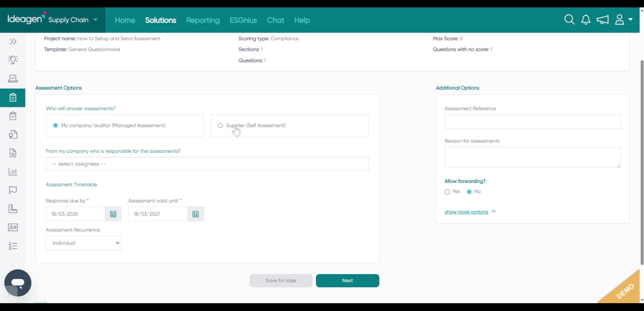Expand the sidebar with double chevron icon
Image resolution: width=644 pixels, height=311 pixels.
[x=13, y=42]
